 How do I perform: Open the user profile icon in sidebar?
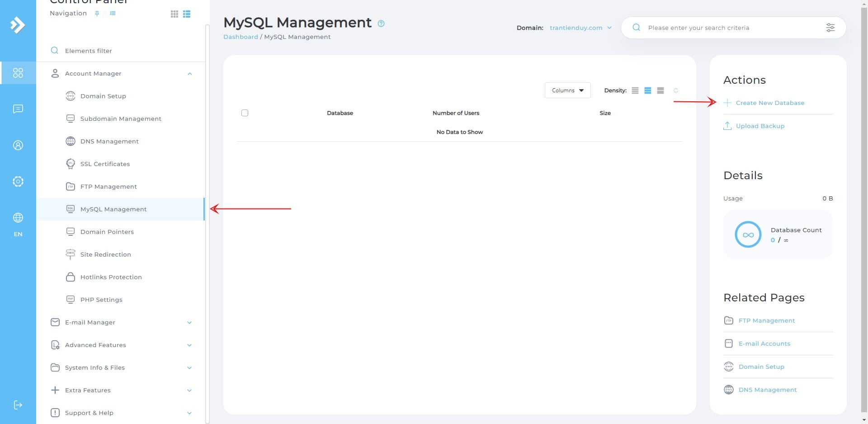click(18, 145)
